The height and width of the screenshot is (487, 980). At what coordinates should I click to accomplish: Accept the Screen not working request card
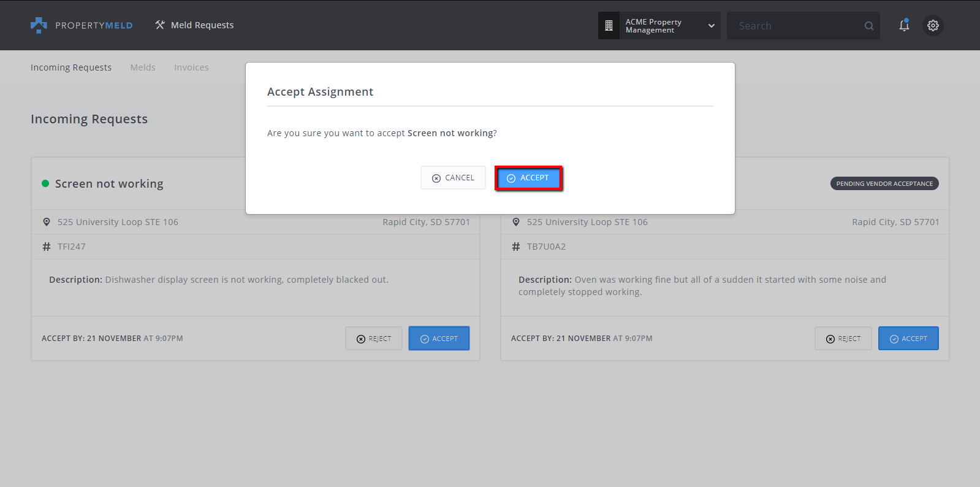tap(439, 339)
